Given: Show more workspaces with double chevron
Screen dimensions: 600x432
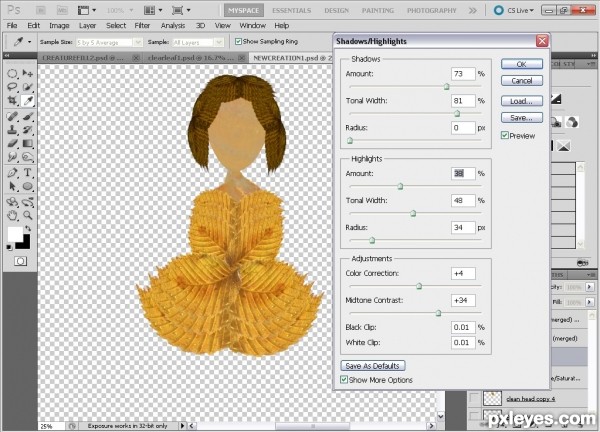Looking at the screenshot, I should 473,10.
